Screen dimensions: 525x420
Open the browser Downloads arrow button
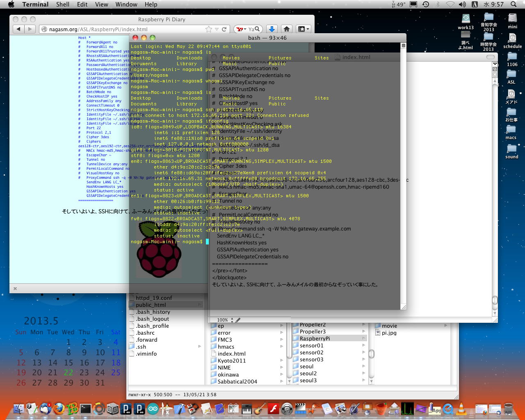272,29
